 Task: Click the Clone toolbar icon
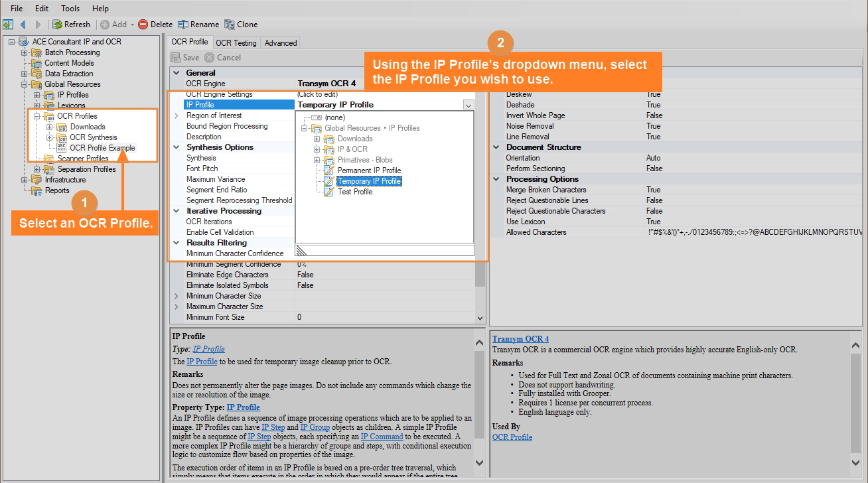(x=230, y=25)
